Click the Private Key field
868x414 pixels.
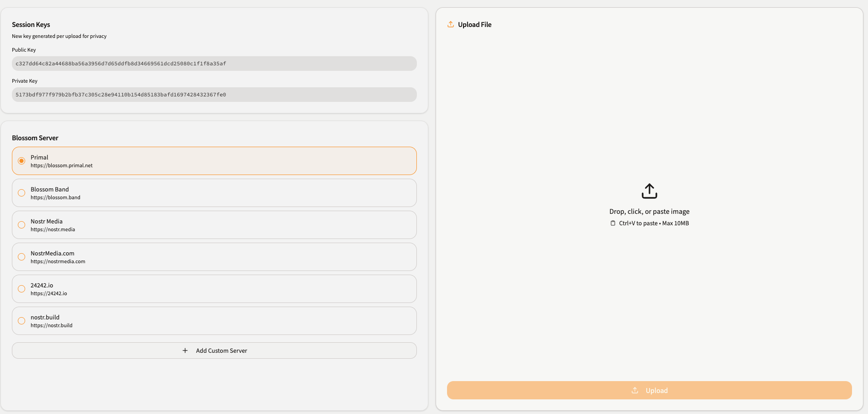point(214,95)
